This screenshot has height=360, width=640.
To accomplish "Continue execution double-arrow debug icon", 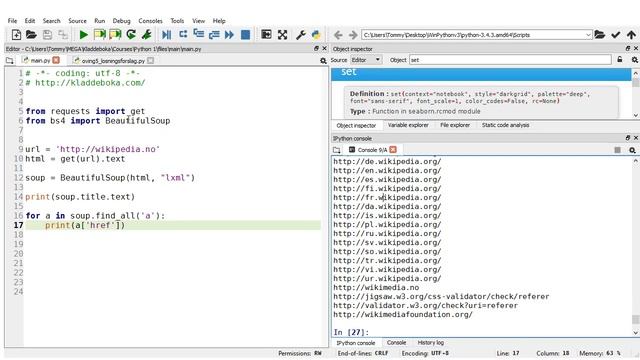I will (x=229, y=35).
